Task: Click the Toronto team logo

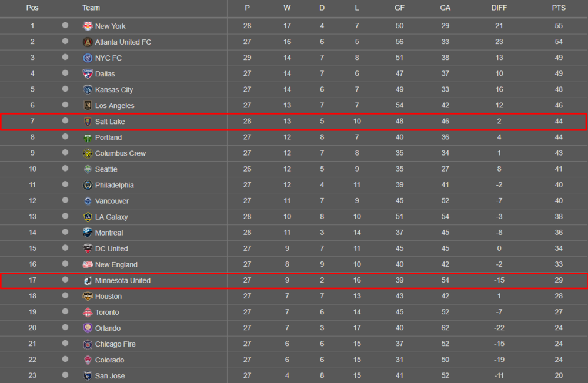Action: pos(88,312)
